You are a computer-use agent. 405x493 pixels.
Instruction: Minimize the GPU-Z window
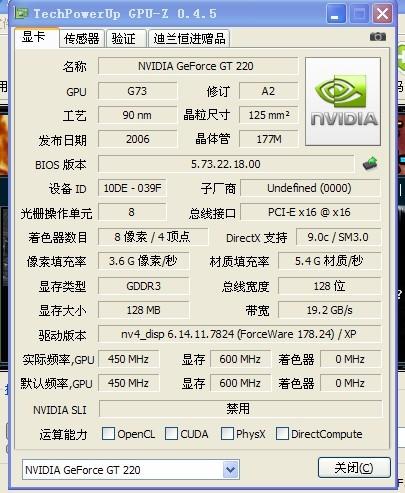[336, 14]
